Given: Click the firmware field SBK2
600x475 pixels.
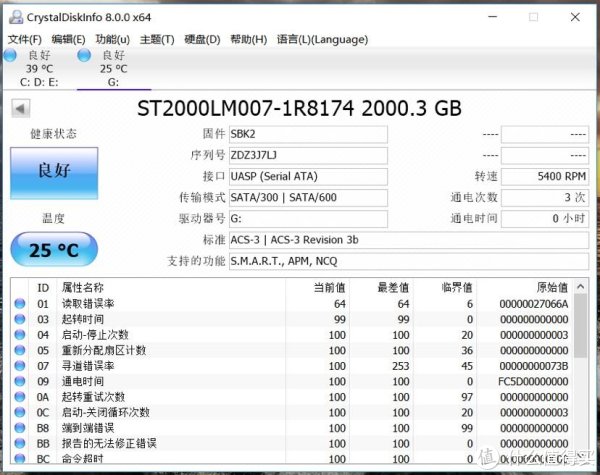Looking at the screenshot, I should click(308, 134).
